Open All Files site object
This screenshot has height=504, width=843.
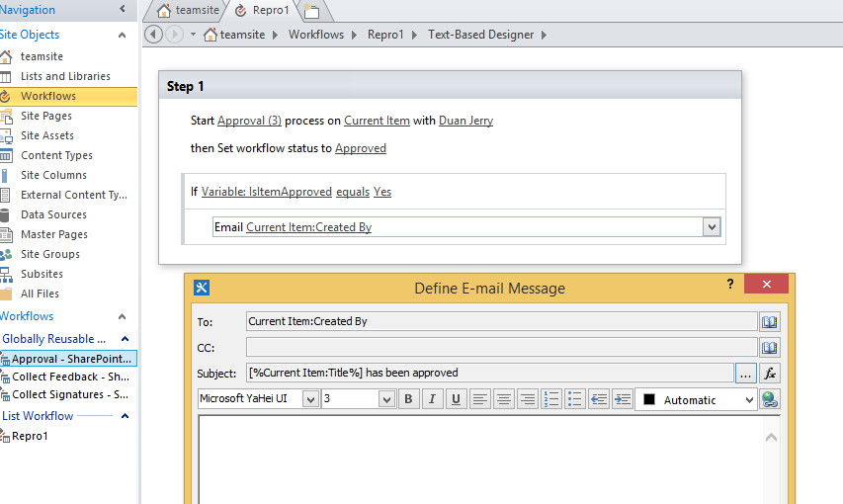tap(40, 294)
